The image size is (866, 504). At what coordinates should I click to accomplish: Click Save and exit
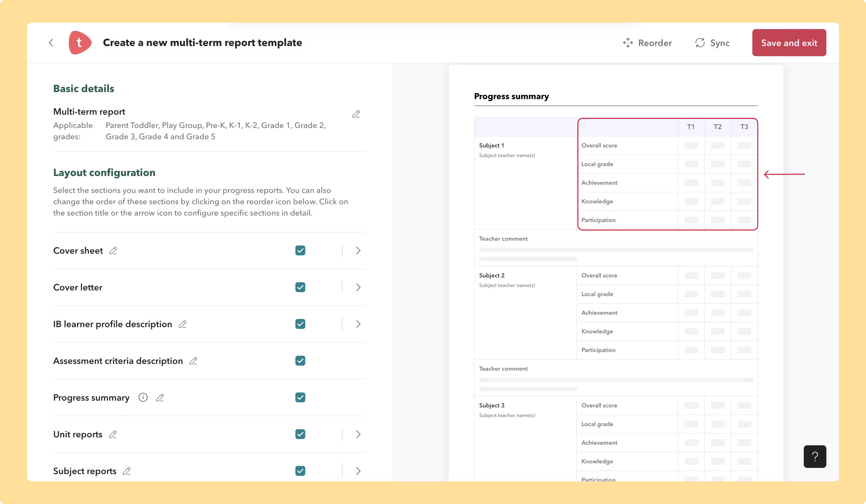click(789, 43)
